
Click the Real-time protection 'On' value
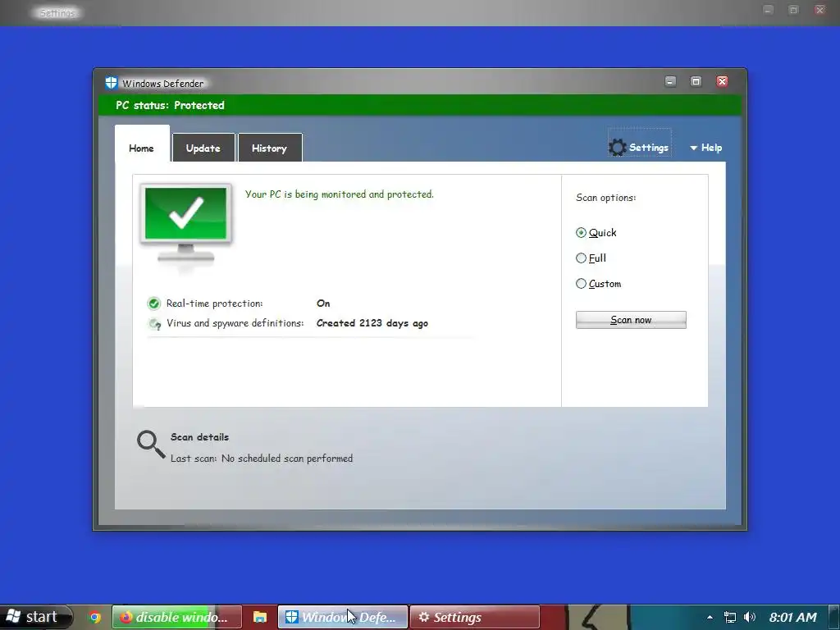[x=323, y=304]
